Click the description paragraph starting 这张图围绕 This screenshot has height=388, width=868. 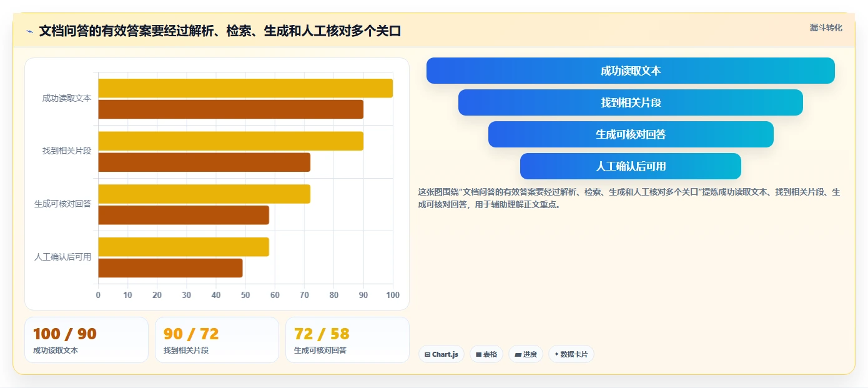tap(629, 198)
